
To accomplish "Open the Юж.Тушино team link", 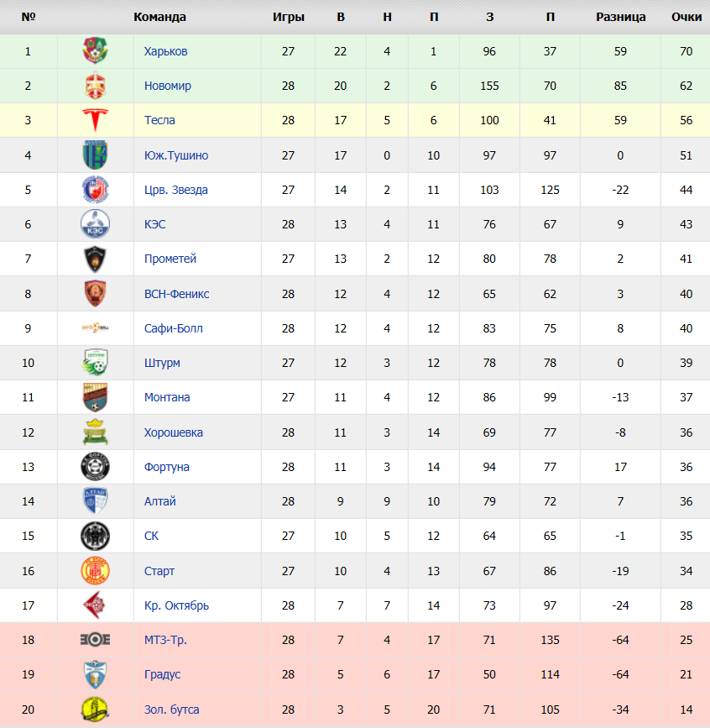I will [176, 155].
